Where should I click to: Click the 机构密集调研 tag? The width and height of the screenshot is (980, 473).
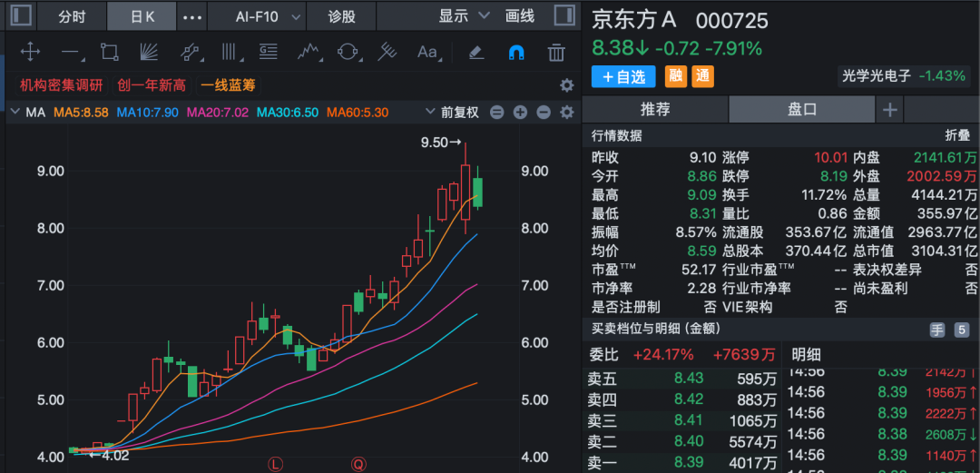pos(63,85)
